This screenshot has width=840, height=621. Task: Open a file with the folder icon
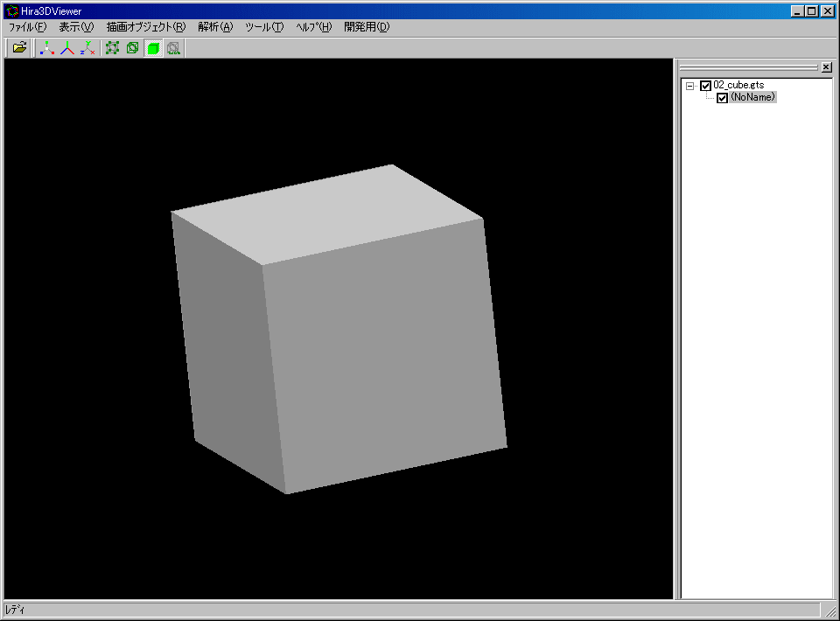pyautogui.click(x=19, y=48)
